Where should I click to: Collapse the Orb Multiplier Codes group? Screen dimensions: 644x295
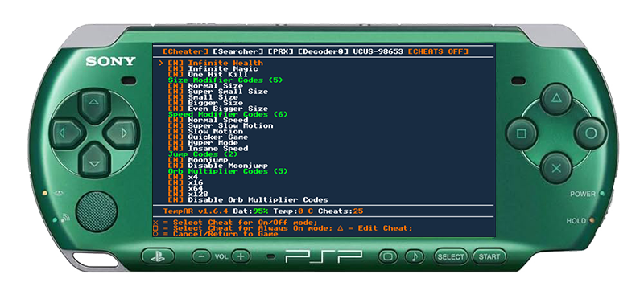tap(228, 171)
